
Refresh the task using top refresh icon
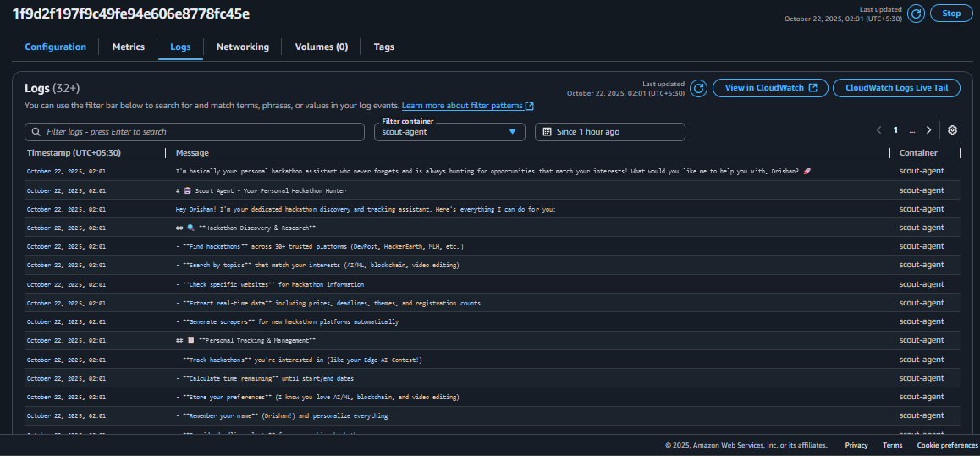pos(916,14)
